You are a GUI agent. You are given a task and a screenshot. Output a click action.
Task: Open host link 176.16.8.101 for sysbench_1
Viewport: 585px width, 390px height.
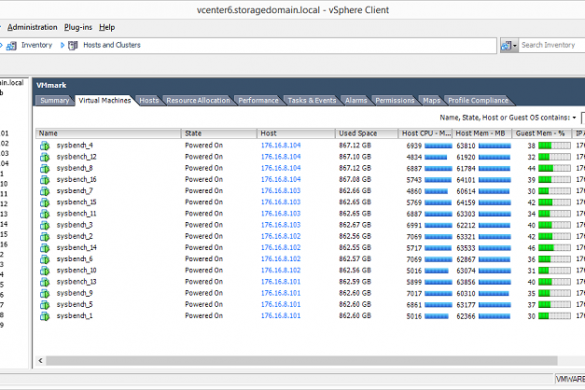click(x=281, y=316)
